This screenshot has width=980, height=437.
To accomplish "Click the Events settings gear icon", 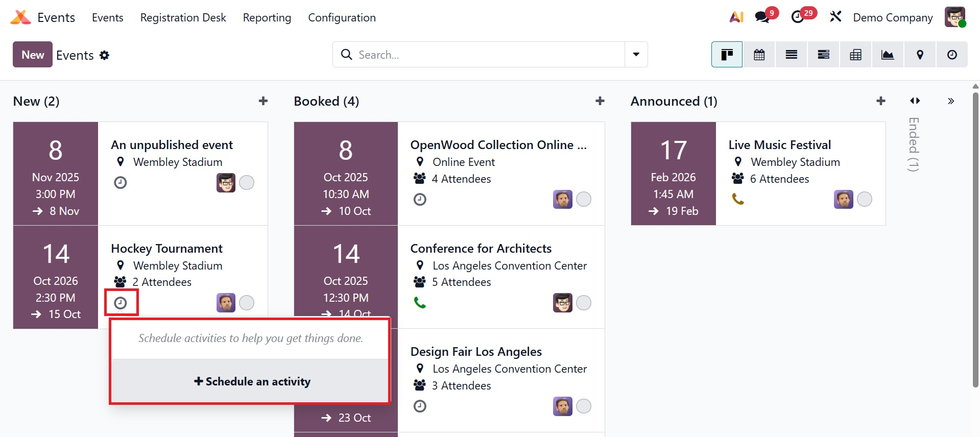I will click(x=105, y=55).
